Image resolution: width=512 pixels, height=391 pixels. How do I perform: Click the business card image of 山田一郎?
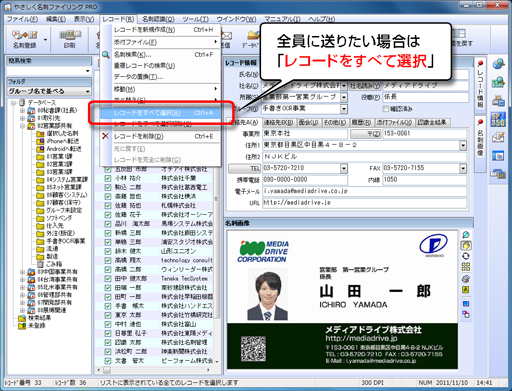click(342, 300)
